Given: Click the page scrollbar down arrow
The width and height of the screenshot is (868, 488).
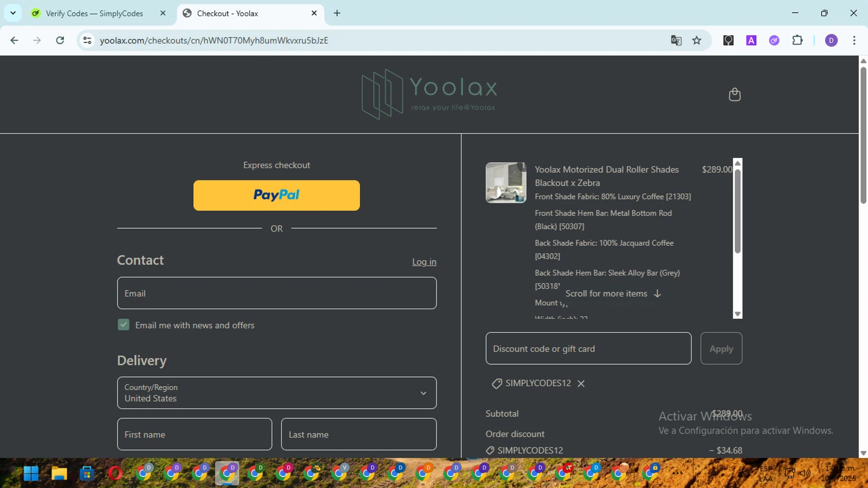Looking at the screenshot, I should (863, 453).
